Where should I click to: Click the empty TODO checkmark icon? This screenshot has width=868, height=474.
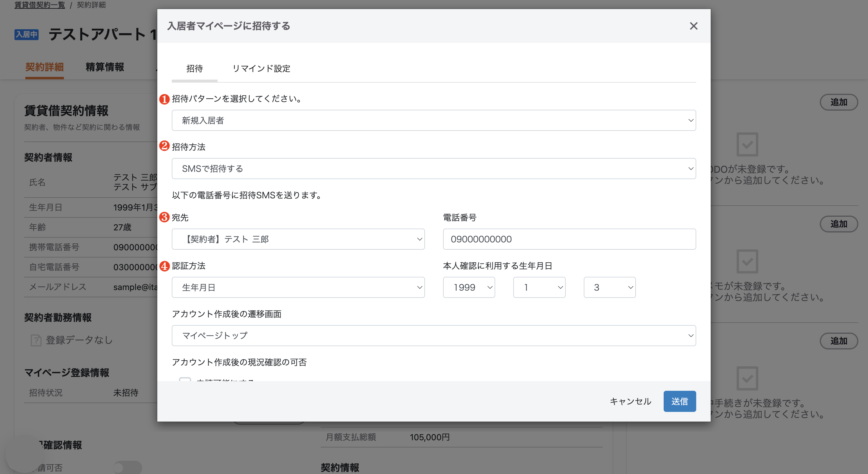[x=747, y=144]
